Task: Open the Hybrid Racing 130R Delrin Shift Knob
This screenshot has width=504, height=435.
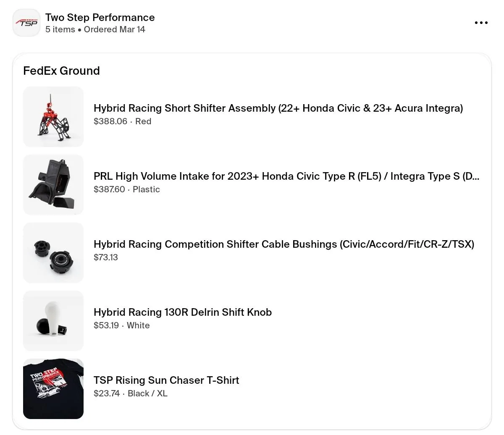Action: (x=183, y=312)
